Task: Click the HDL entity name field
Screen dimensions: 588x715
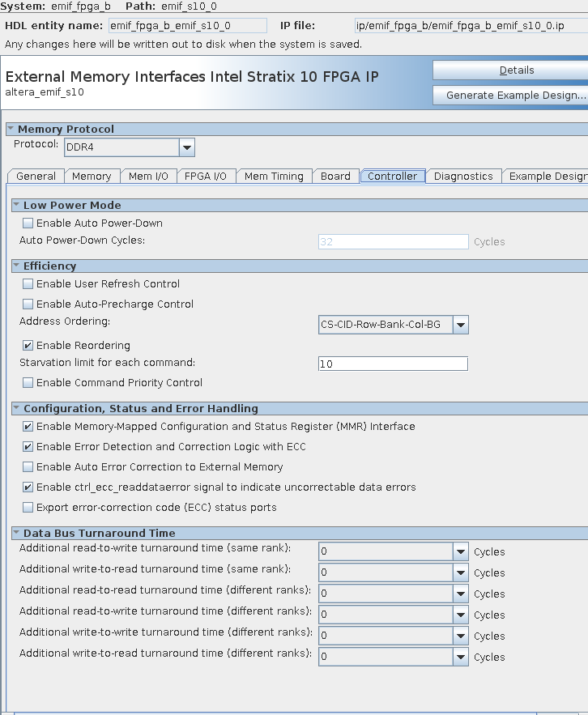Action: coord(187,26)
